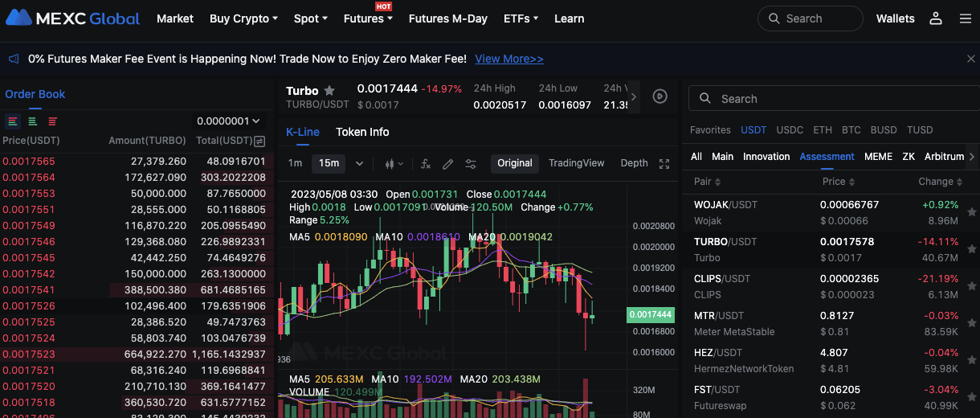The image size is (980, 418).
Task: Filter pairs by Innovation category
Action: (766, 157)
